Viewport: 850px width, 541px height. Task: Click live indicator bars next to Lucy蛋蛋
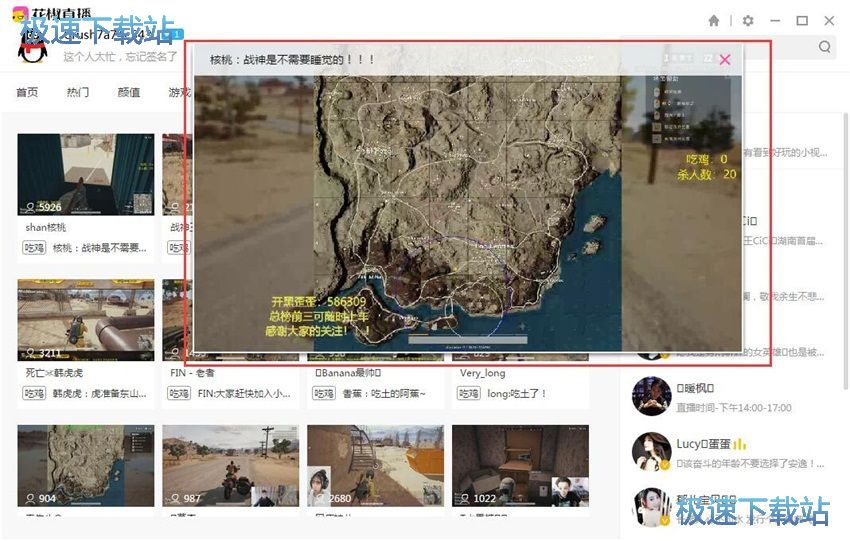point(740,444)
